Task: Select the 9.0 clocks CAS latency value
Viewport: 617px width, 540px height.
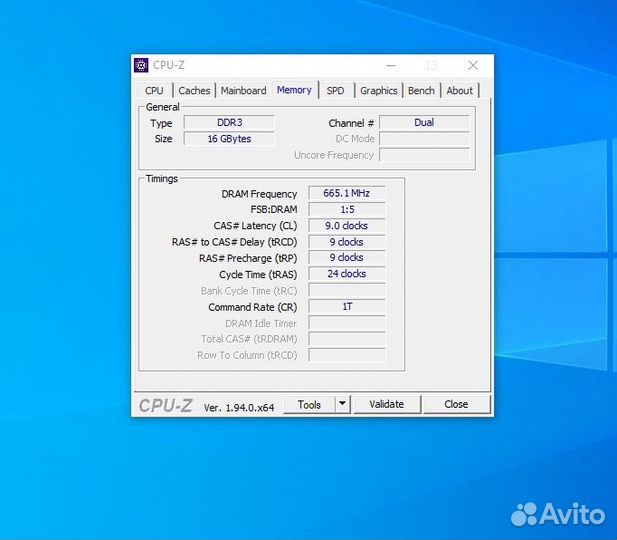Action: 347,226
